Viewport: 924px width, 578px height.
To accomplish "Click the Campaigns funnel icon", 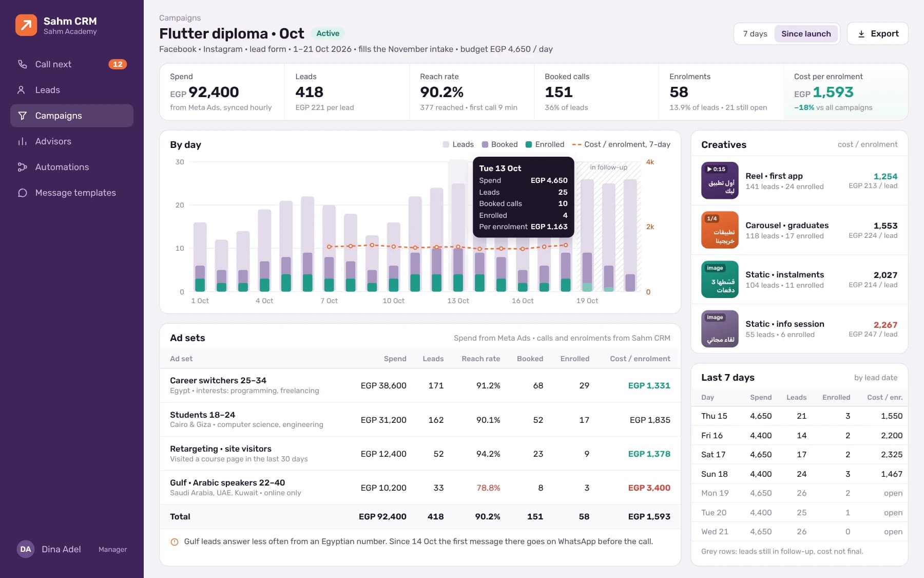I will 22,116.
